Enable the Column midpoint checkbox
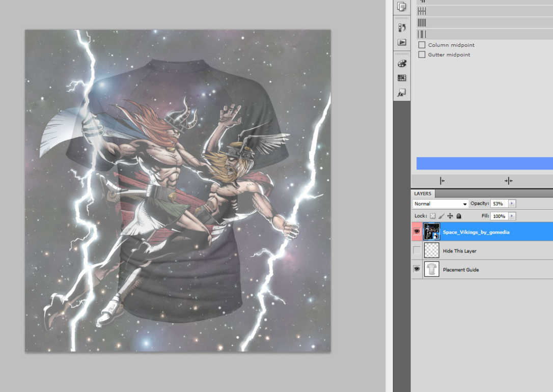Viewport: 553px width, 392px height. click(x=422, y=45)
